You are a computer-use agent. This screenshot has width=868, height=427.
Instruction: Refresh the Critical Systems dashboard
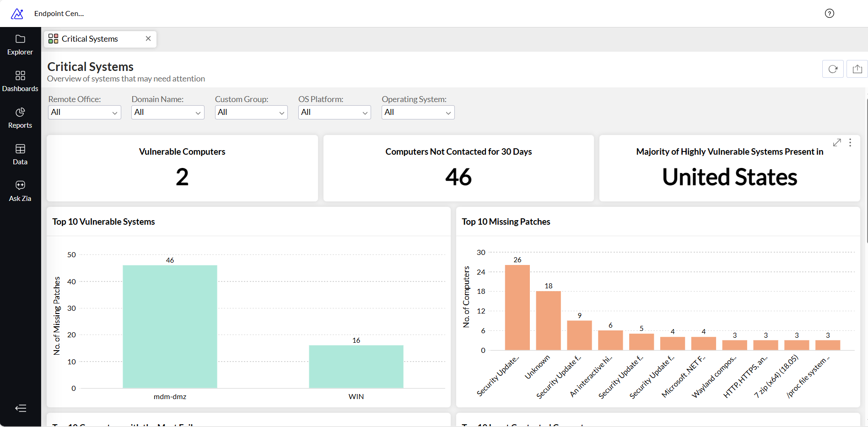833,69
